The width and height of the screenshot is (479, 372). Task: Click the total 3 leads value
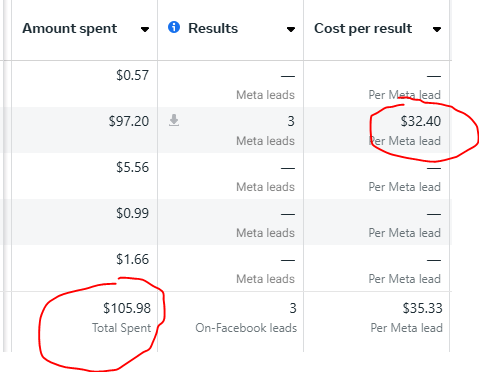click(x=293, y=308)
